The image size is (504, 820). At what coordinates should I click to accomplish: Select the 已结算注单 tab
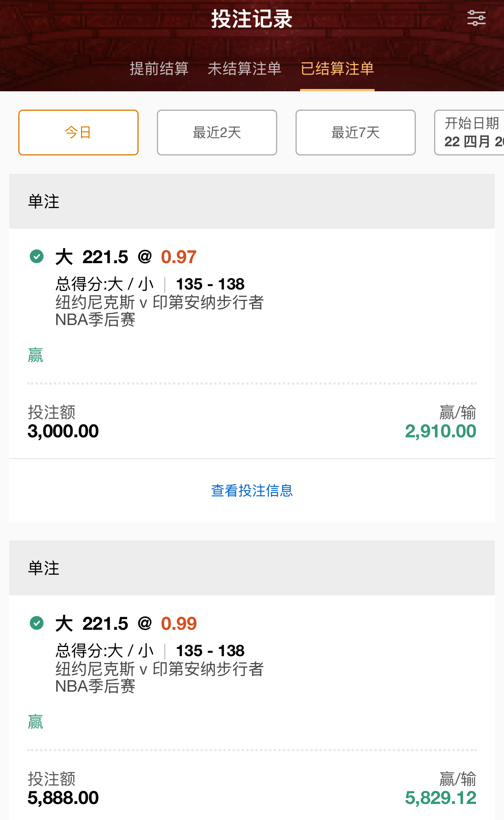(337, 69)
